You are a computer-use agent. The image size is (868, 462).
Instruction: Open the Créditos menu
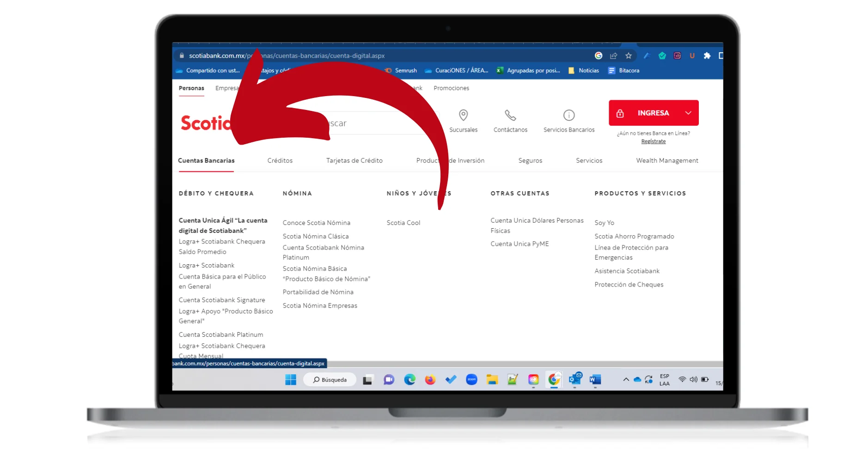coord(280,161)
